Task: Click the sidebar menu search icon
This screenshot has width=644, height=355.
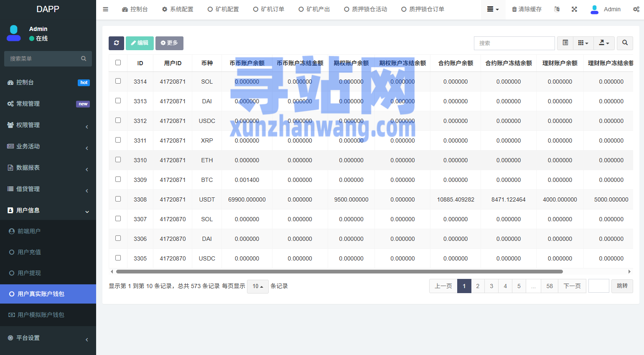Action: (x=84, y=59)
